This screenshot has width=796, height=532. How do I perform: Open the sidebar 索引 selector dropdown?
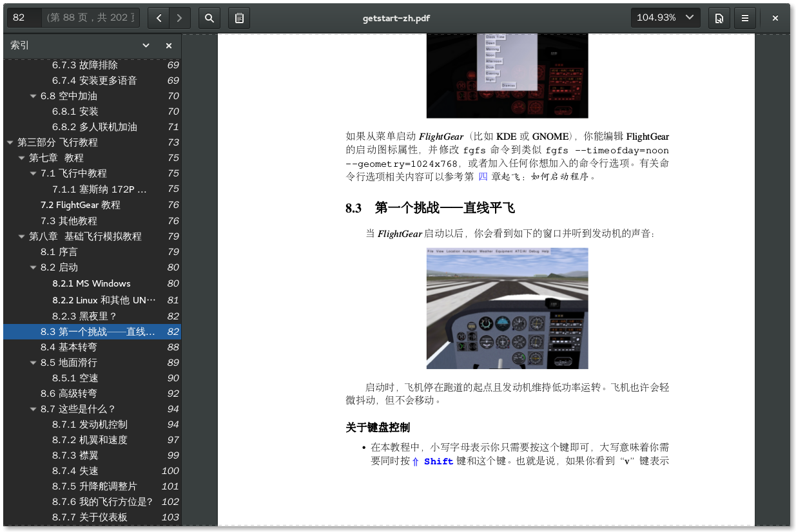80,46
